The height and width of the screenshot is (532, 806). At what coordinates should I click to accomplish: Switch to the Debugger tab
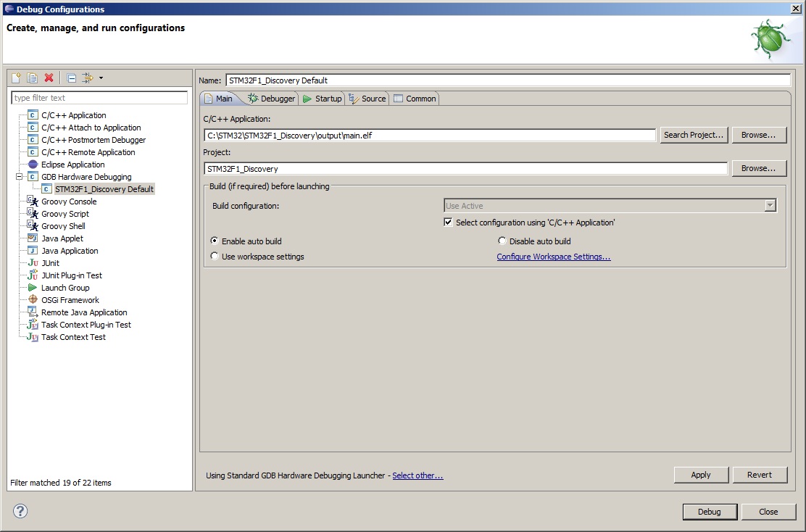[x=272, y=99]
